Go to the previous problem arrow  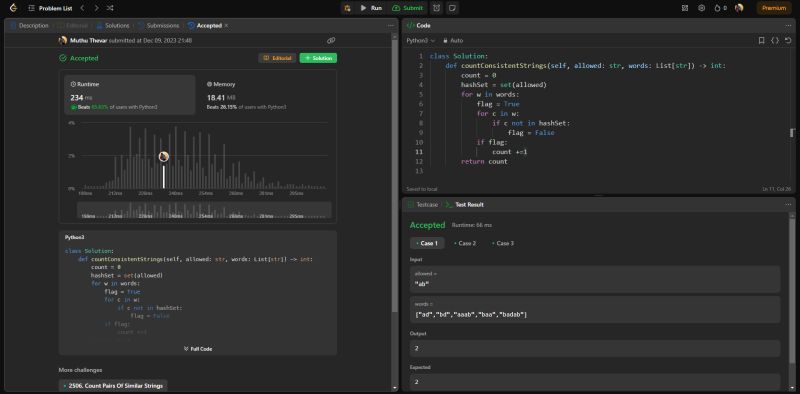pos(83,8)
